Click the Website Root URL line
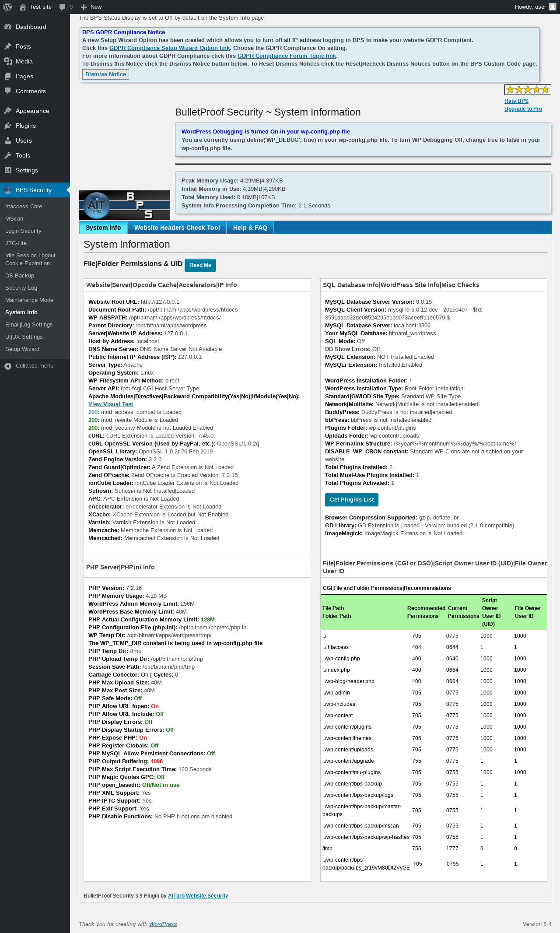The width and height of the screenshot is (560, 933). pyautogui.click(x=134, y=302)
